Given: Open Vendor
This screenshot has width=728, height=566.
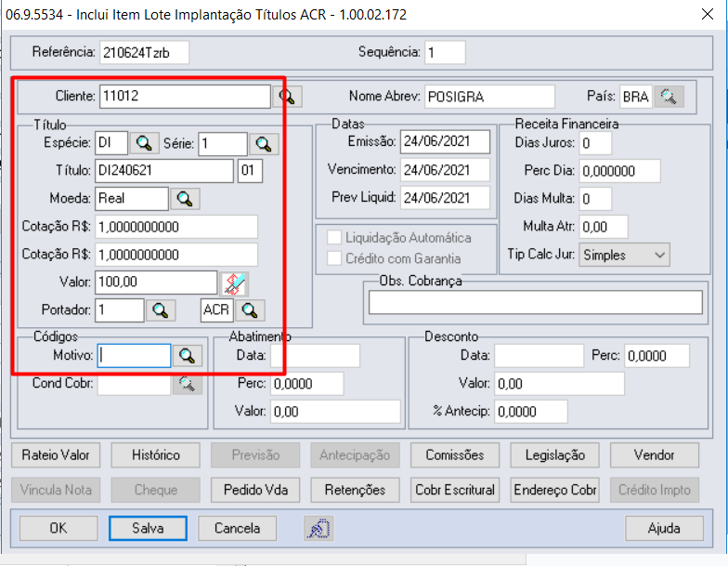Looking at the screenshot, I should click(655, 455).
